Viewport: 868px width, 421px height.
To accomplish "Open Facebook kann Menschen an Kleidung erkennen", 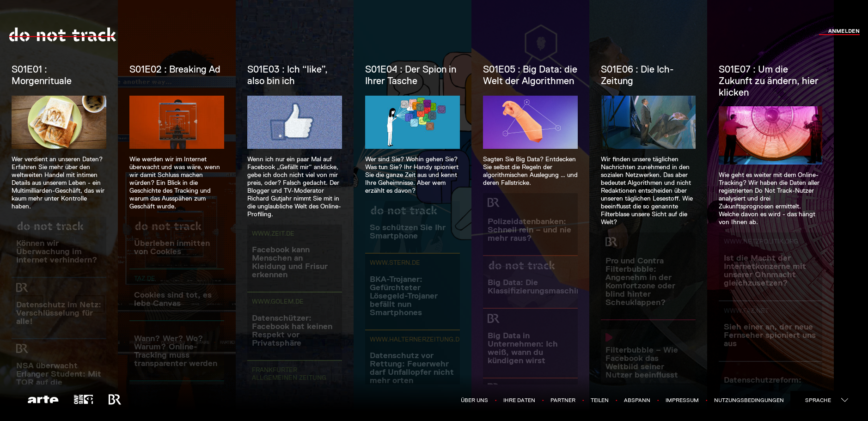I will (x=290, y=262).
